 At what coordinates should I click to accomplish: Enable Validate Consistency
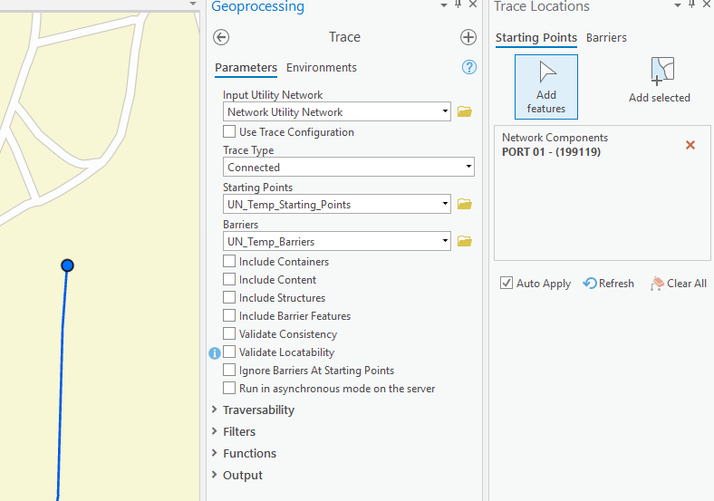click(229, 334)
